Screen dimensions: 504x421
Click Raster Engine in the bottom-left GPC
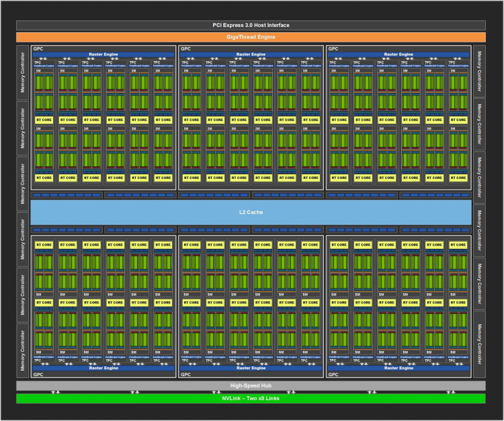103,368
